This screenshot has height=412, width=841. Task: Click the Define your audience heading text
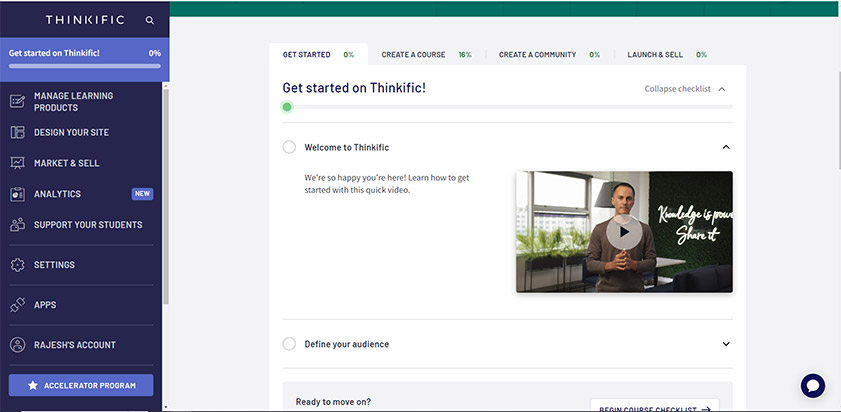346,344
